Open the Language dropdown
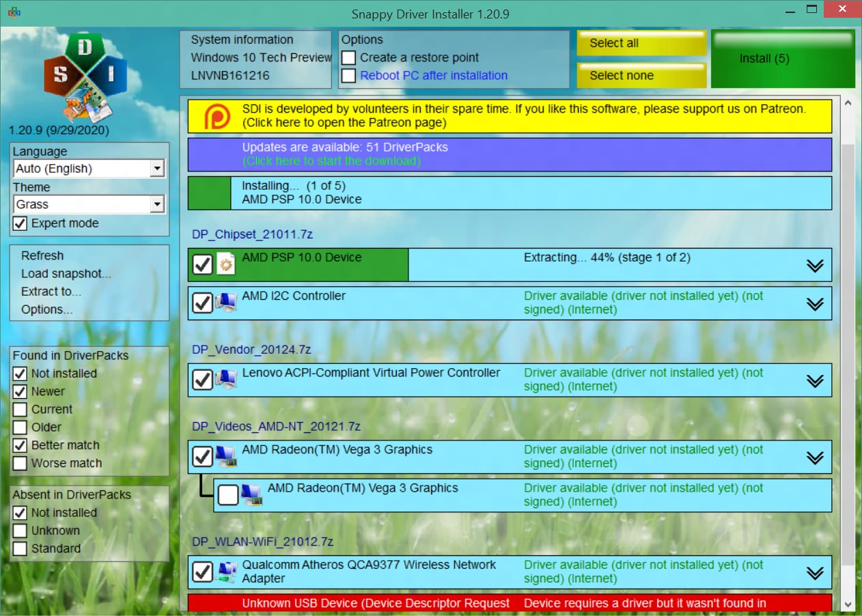The width and height of the screenshot is (862, 616). [x=89, y=169]
